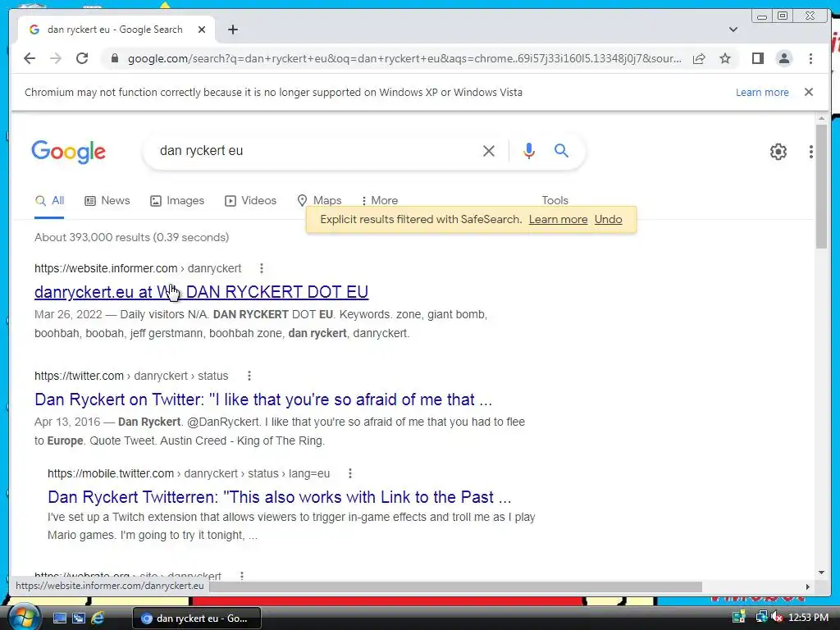
Task: Close the Google Search tab
Action: [202, 30]
